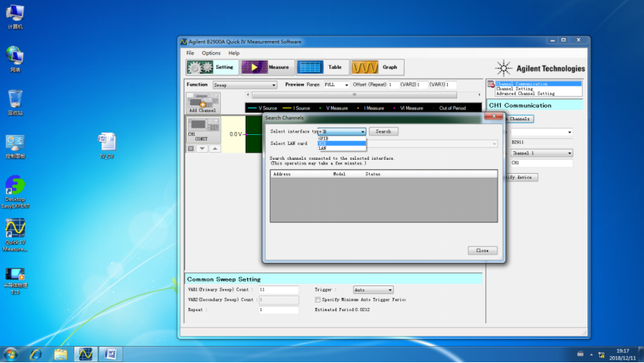Launch Internet Explorer from the taskbar
644x363 pixels.
coord(36,354)
